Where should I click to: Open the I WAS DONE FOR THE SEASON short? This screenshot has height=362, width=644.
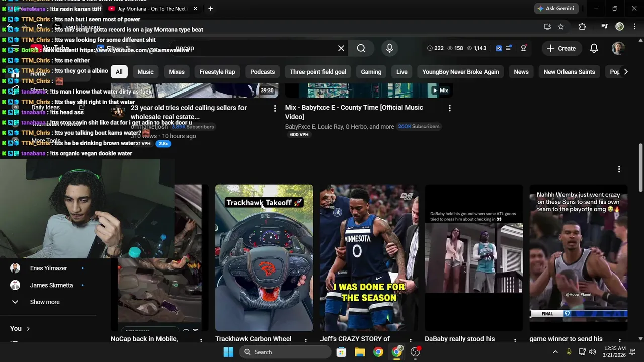[x=369, y=257]
